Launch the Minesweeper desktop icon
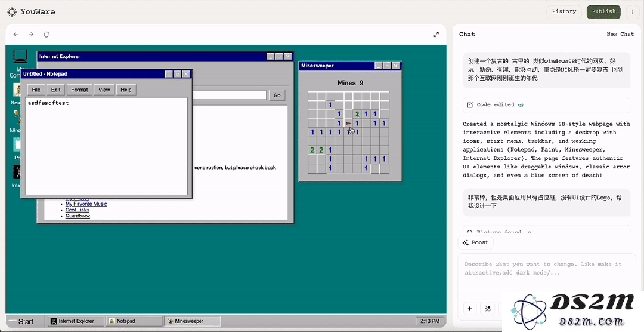 tap(17, 117)
